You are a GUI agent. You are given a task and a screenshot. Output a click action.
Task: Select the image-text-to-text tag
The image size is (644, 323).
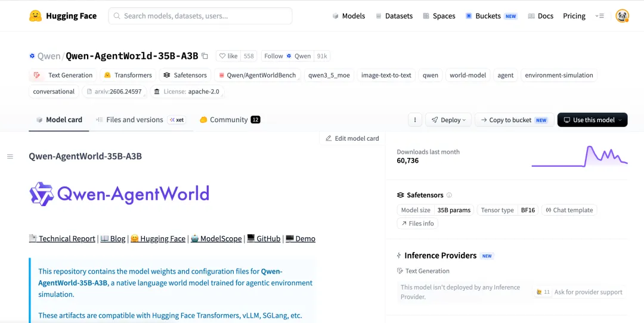pos(386,75)
